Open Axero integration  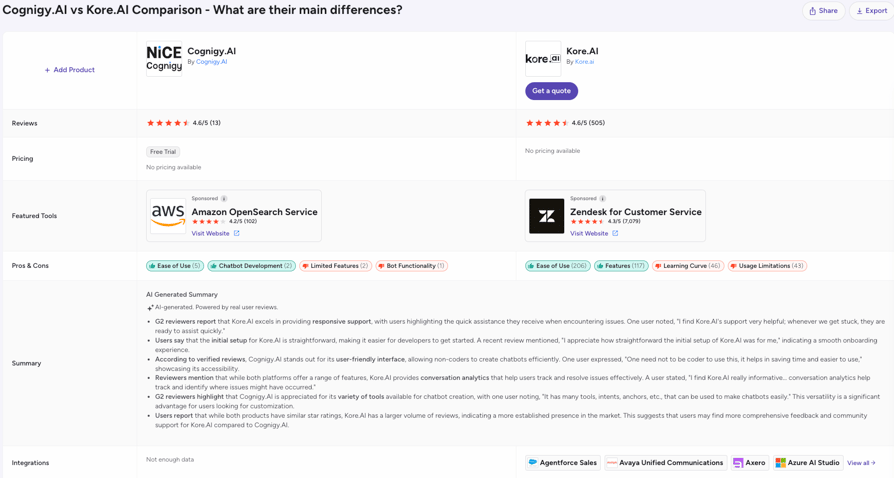click(x=749, y=463)
